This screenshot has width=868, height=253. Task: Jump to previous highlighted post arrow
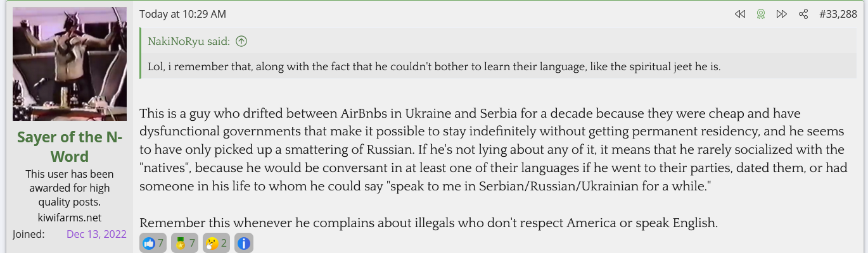739,14
